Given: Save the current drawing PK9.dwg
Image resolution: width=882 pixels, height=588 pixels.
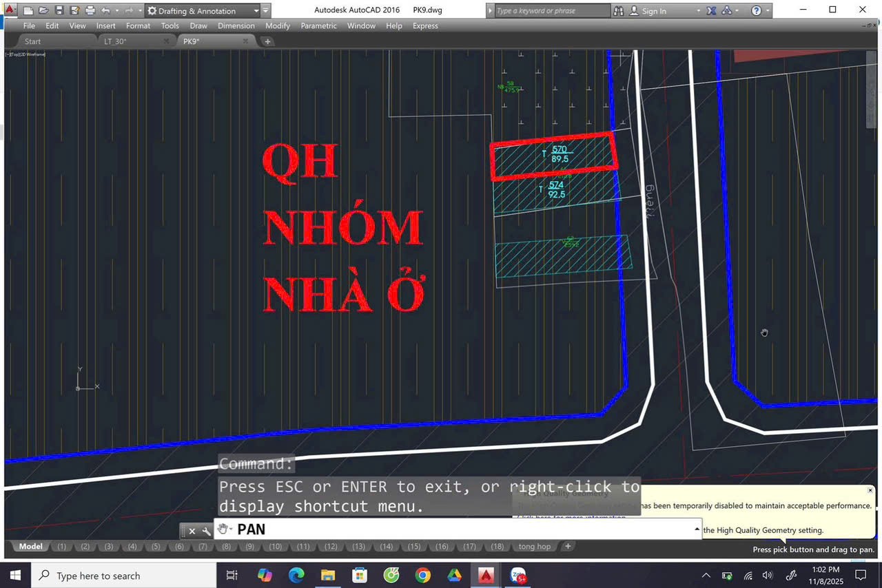Looking at the screenshot, I should pyautogui.click(x=59, y=10).
